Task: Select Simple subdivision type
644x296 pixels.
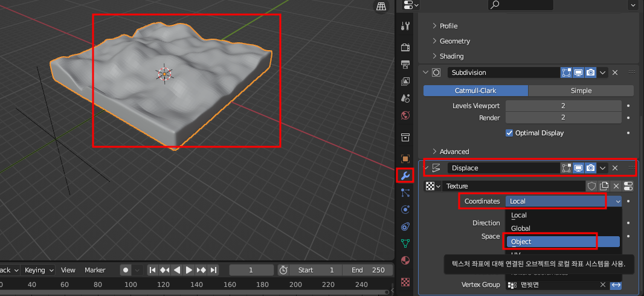Action: point(581,91)
